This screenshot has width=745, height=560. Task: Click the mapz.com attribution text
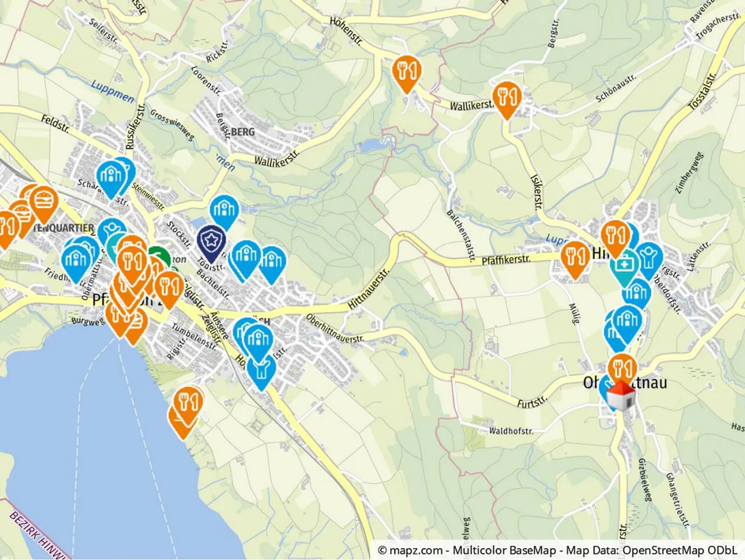pos(411,550)
